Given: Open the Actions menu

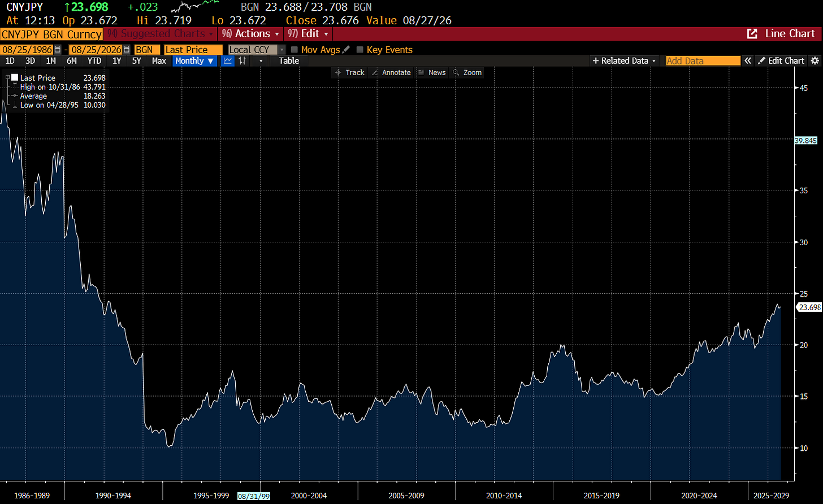Looking at the screenshot, I should click(x=251, y=34).
